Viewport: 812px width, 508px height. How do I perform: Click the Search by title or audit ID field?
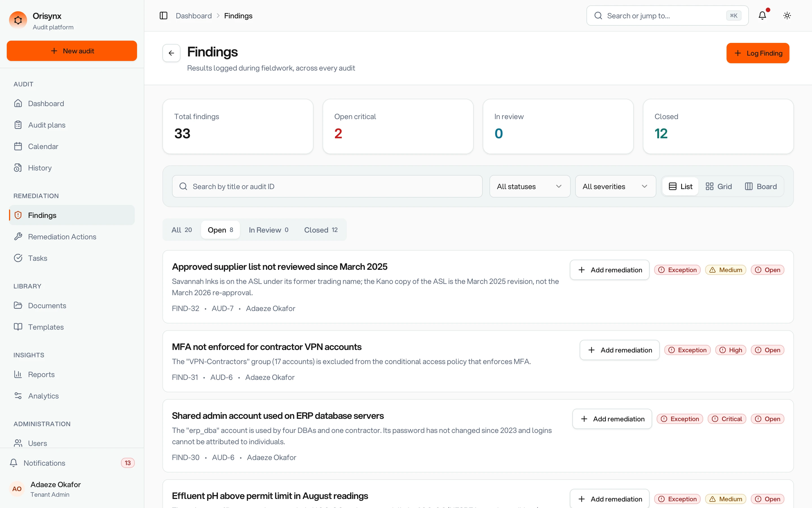pos(327,187)
